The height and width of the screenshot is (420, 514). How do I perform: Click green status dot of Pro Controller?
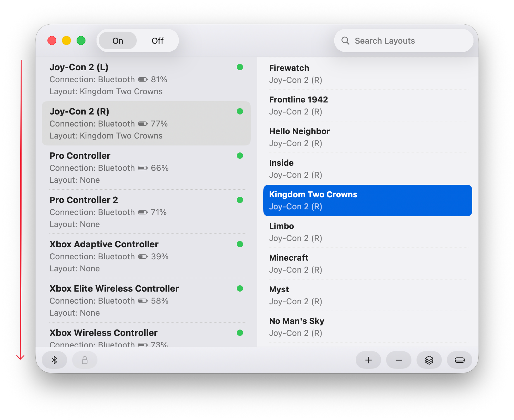240,156
